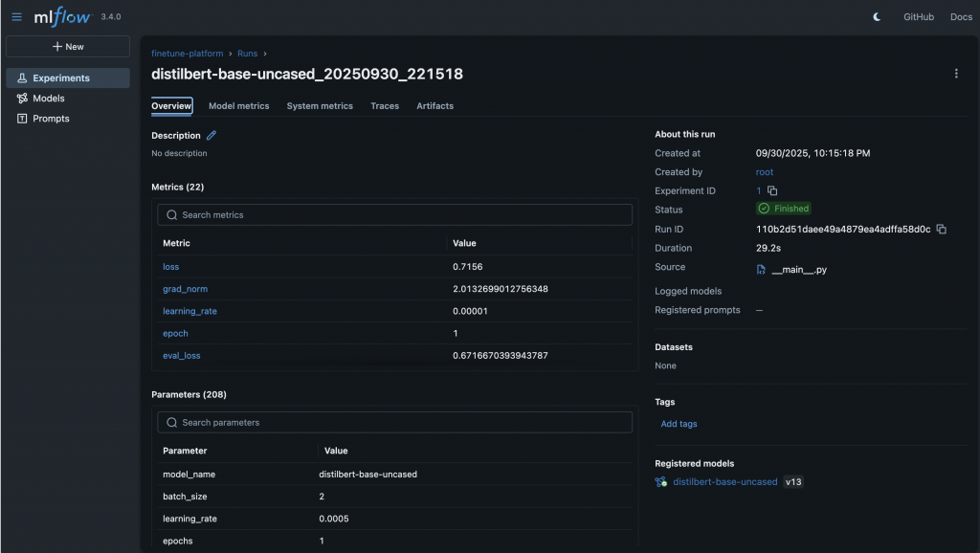Viewport: 980px width, 553px height.
Task: Click the root user link
Action: 765,172
